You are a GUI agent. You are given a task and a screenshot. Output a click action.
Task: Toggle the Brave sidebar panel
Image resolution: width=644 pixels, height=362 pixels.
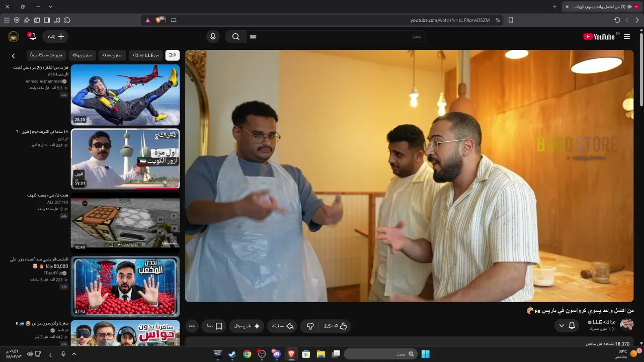coord(47,20)
